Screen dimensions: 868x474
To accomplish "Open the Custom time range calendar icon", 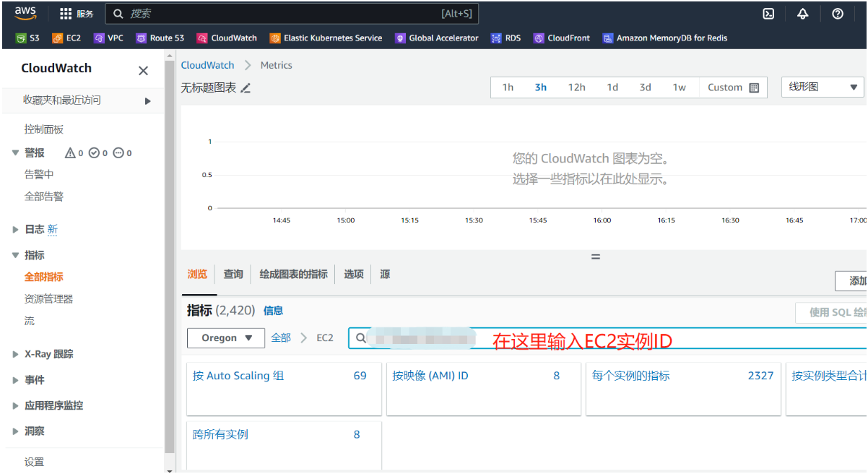I will tap(754, 87).
